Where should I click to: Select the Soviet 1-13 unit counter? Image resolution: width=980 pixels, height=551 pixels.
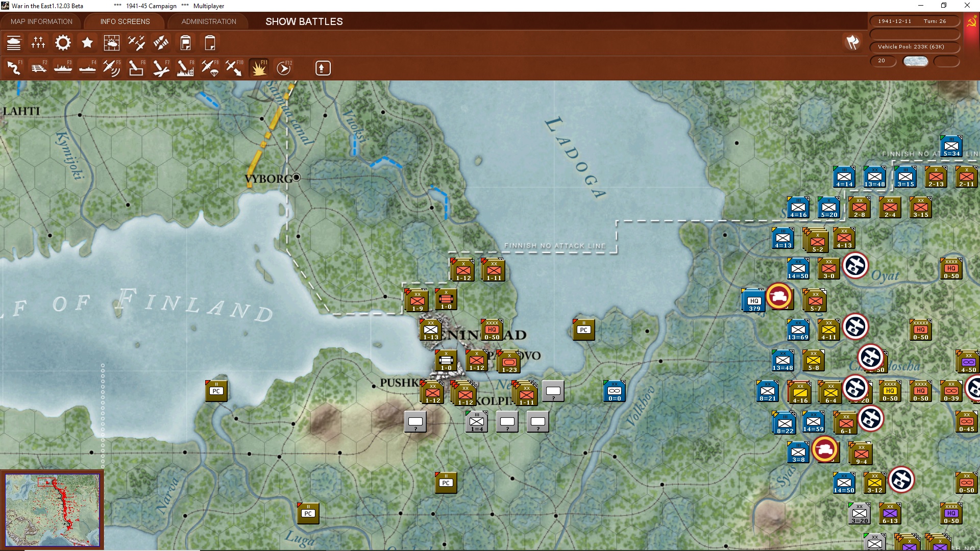pos(431,330)
